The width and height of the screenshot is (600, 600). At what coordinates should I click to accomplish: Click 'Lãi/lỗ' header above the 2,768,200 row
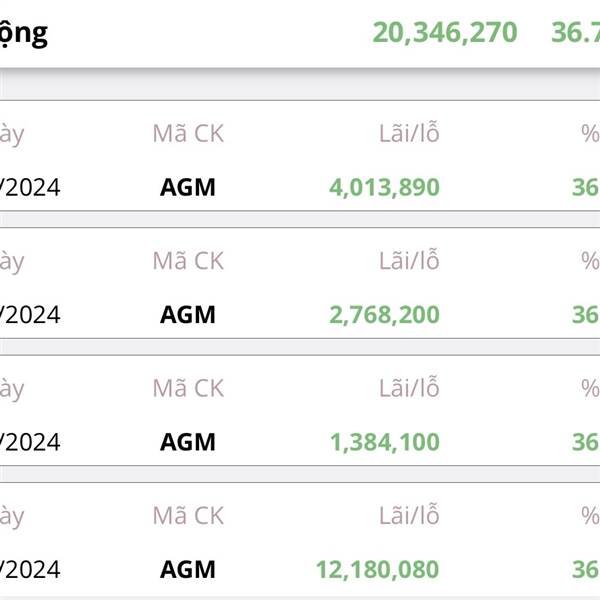coord(409,260)
